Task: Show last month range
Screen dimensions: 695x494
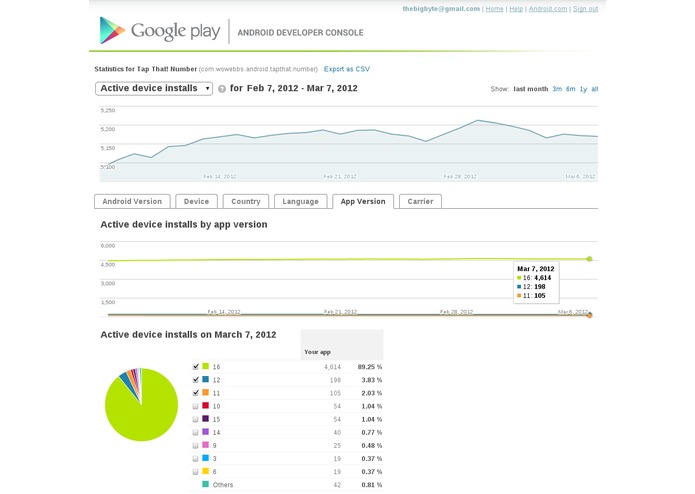Action: coord(531,89)
